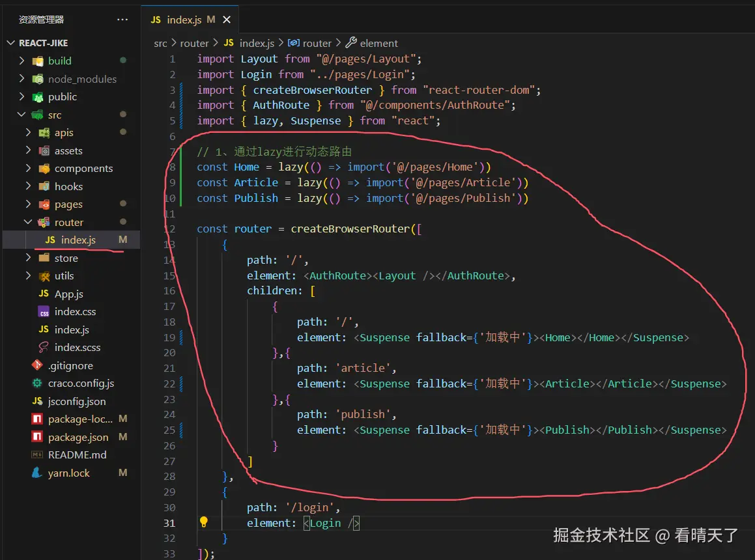Click the JS icon of App.js
755x560 pixels.
point(44,293)
